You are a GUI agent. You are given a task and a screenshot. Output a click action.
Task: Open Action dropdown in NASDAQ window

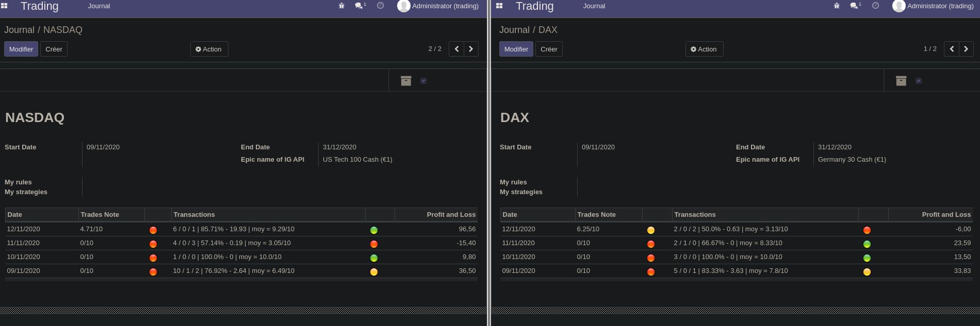(209, 49)
